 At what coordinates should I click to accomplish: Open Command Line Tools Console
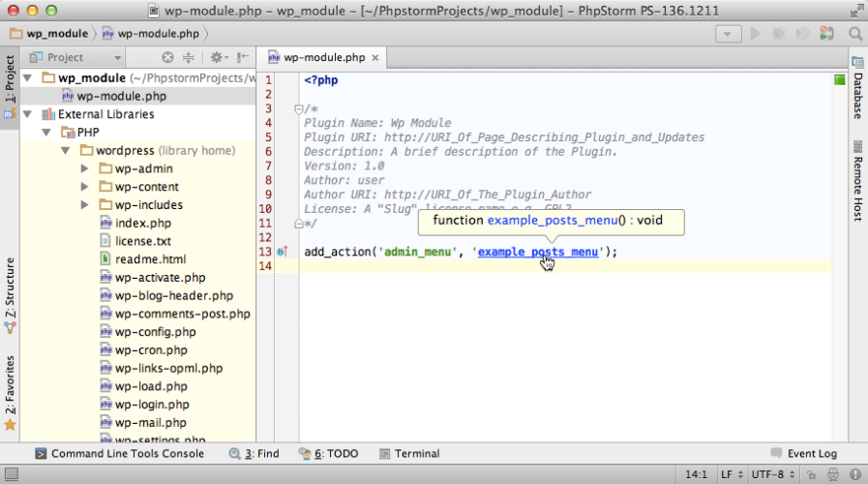pos(120,454)
